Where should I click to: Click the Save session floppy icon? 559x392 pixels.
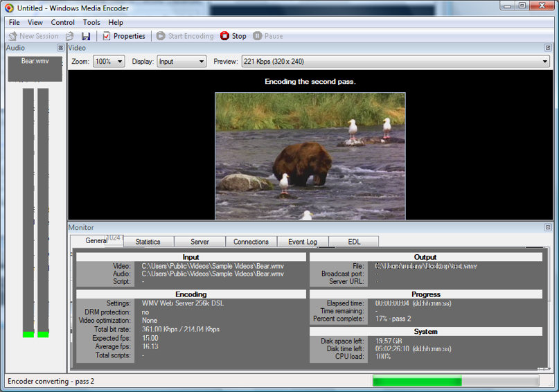click(x=86, y=36)
